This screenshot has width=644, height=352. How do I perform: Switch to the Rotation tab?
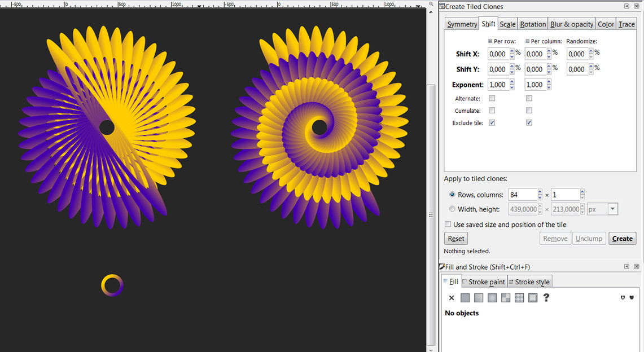(533, 24)
